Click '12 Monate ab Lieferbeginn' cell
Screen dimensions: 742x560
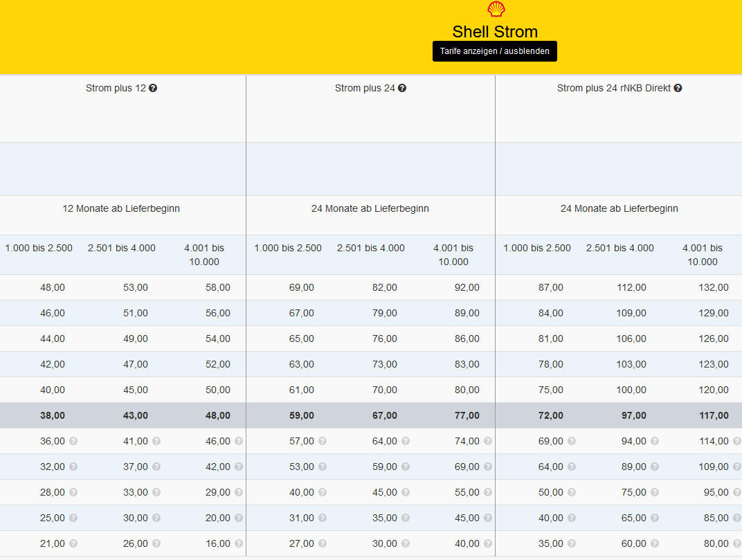[x=121, y=208]
